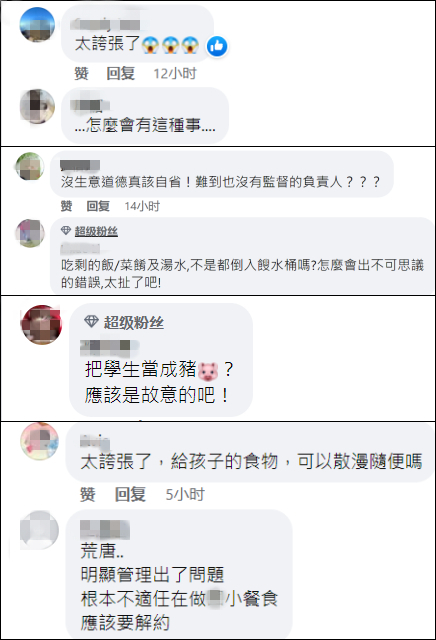Click 回复 under the 14小时 comment
The image size is (436, 640).
(98, 206)
